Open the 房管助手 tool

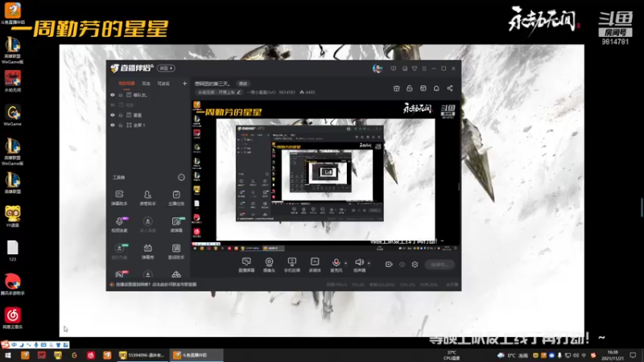[147, 197]
